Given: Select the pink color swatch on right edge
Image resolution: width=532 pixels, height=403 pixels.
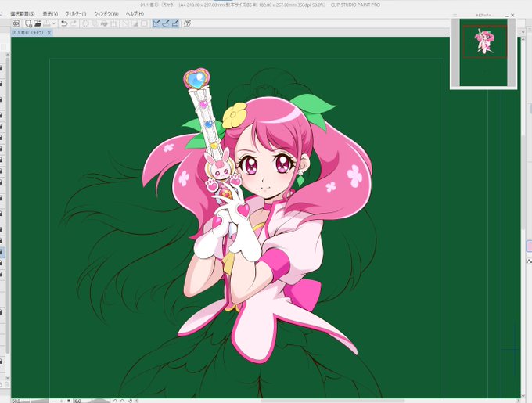Looking at the screenshot, I should (x=530, y=246).
